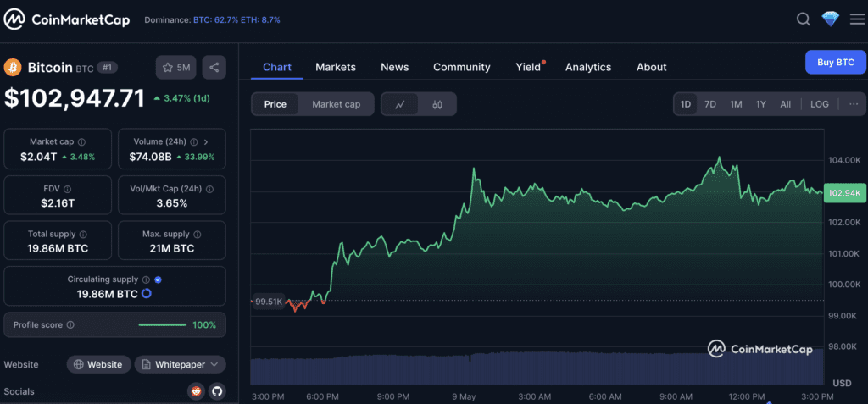
Task: Click BTC: 62.7% dominance link
Action: pyautogui.click(x=216, y=20)
